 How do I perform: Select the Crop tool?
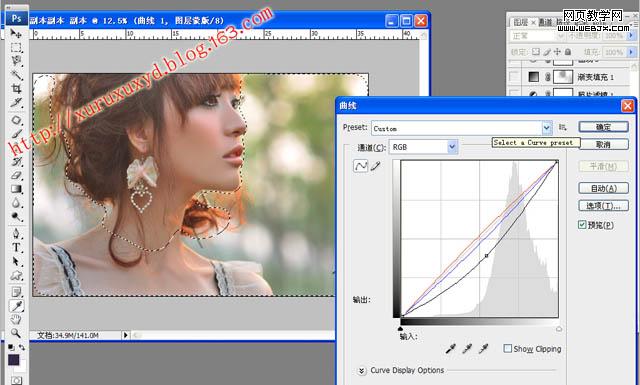click(16, 88)
